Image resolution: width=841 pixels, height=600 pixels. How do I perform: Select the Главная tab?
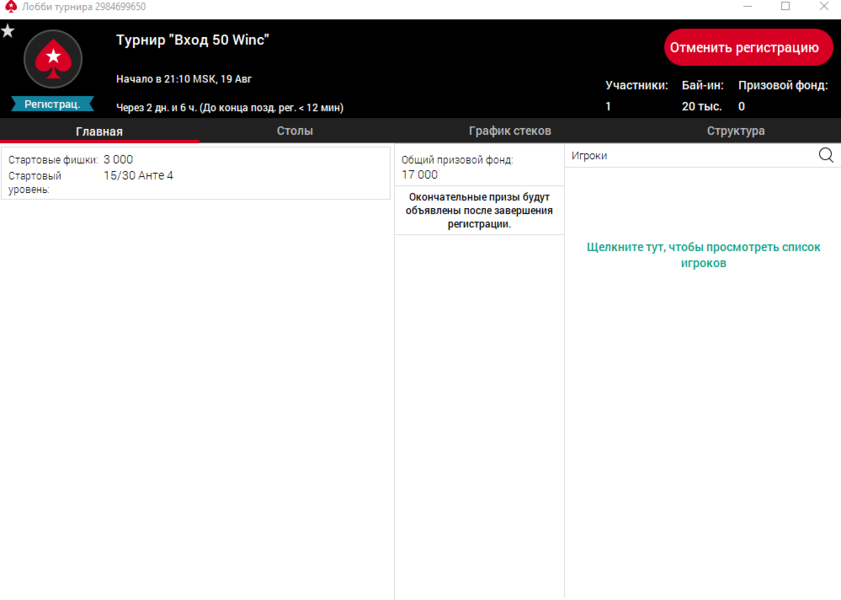[x=99, y=131]
